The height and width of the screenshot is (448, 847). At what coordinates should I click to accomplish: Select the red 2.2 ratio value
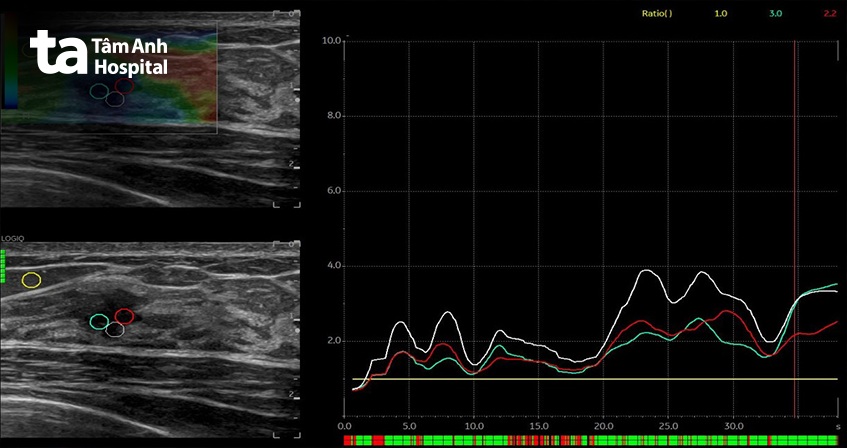click(827, 14)
